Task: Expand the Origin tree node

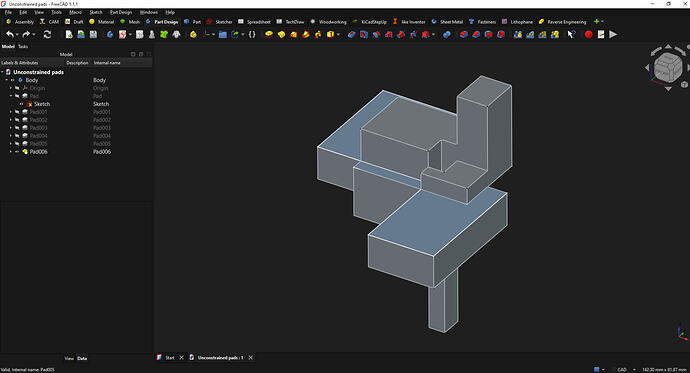Action: pyautogui.click(x=11, y=88)
